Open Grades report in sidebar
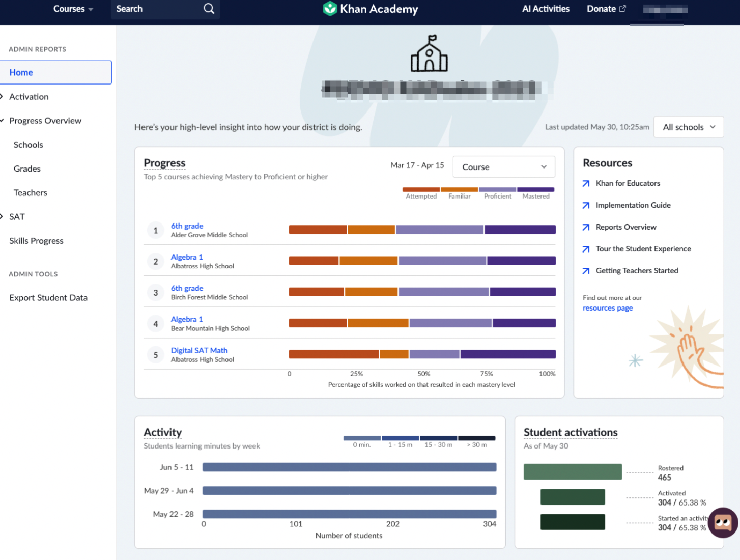Viewport: 740px width, 560px height. pyautogui.click(x=27, y=169)
